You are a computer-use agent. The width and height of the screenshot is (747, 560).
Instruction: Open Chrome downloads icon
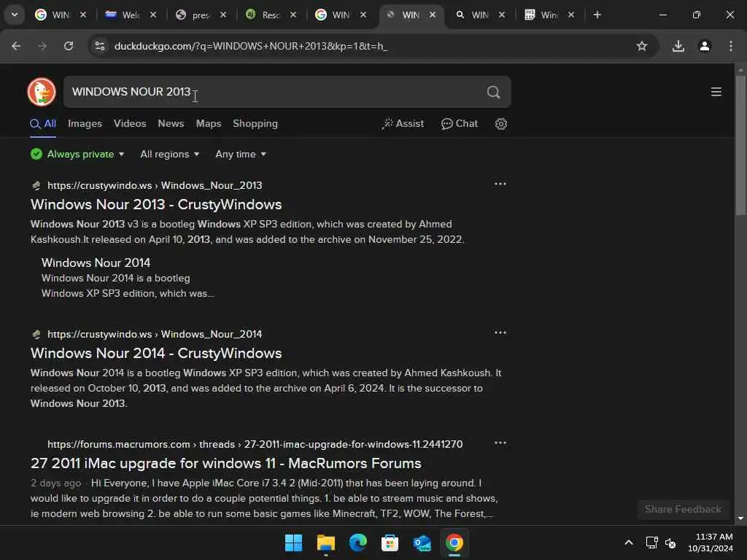click(x=678, y=46)
